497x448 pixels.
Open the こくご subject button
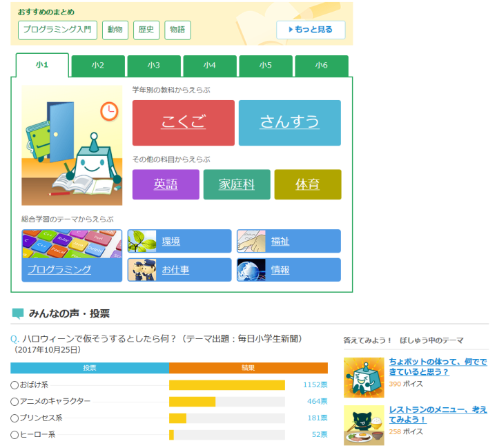[x=183, y=123]
